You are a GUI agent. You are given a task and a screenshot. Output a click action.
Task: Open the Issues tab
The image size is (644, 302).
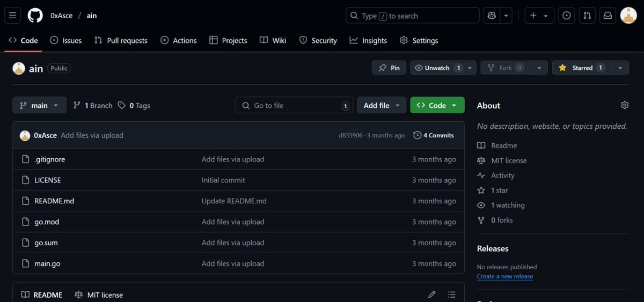click(x=66, y=40)
